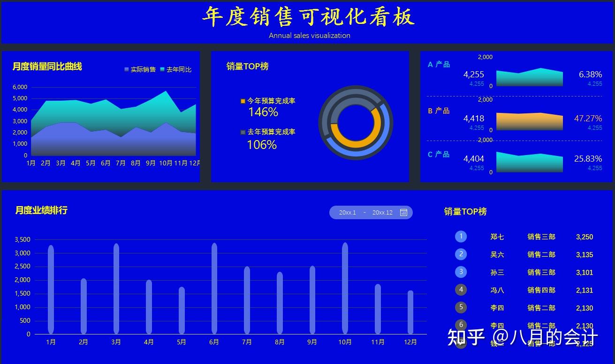Click the Annual sales visualization subtitle
This screenshot has height=364, width=615.
[310, 36]
